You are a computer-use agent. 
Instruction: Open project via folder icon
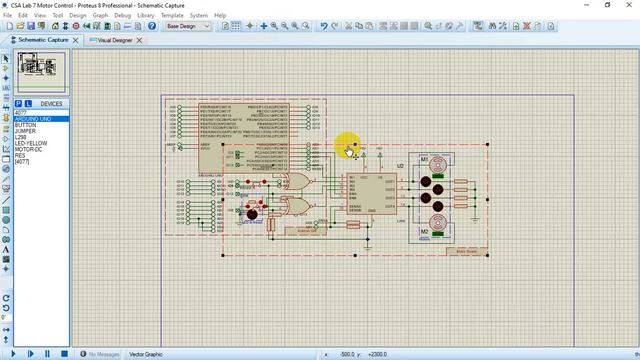(20, 26)
